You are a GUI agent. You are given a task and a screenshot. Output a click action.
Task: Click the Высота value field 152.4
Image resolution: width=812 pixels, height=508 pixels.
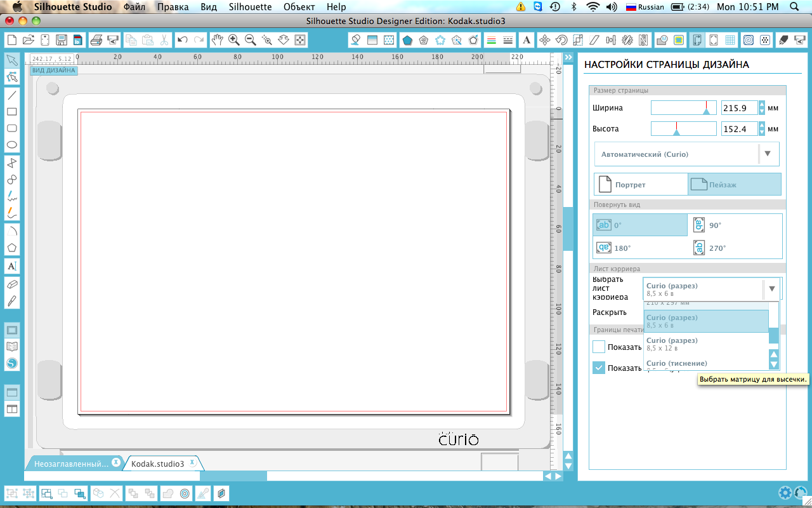(x=740, y=129)
